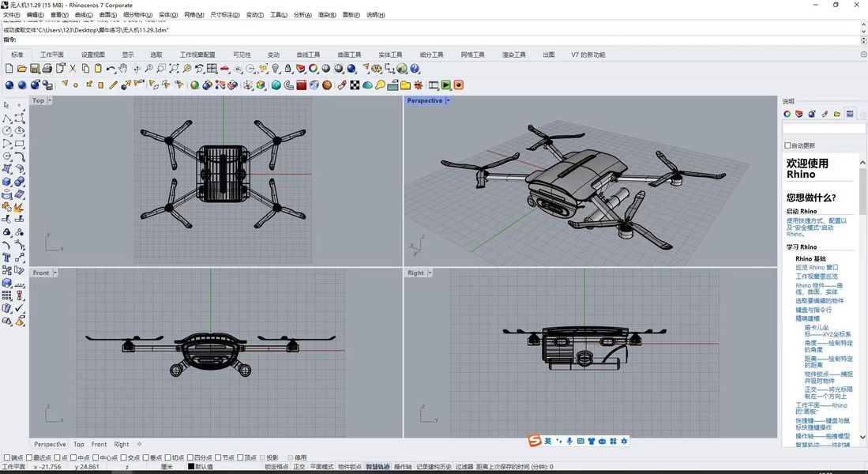Toggle 正交 mode in status bar
Image resolution: width=868 pixels, height=474 pixels.
point(299,467)
